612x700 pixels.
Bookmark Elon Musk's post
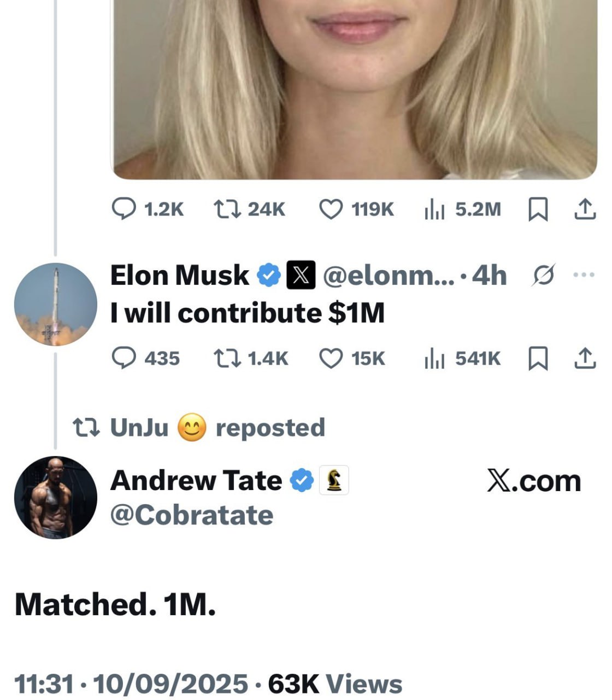click(x=538, y=358)
